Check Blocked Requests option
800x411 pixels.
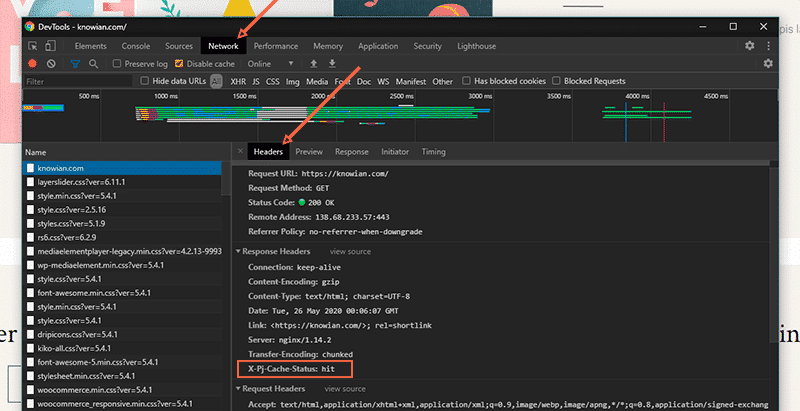coord(556,81)
